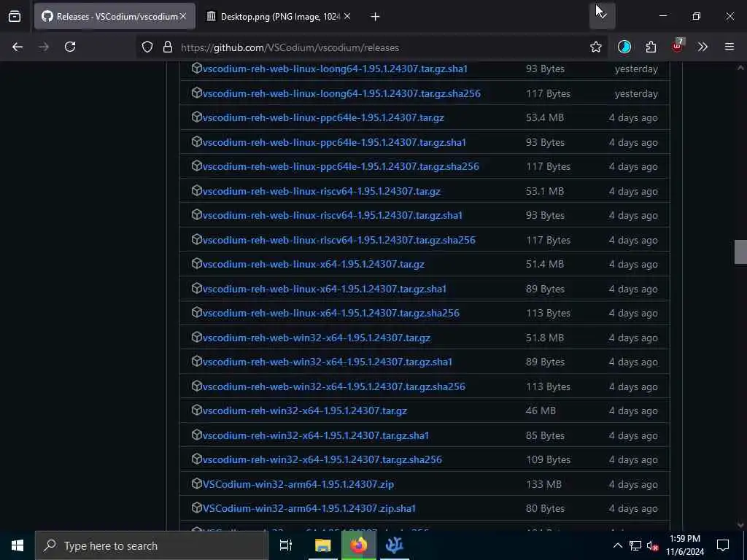Image resolution: width=747 pixels, height=560 pixels.
Task: Select the Releases VSCodium/vscodium tab
Action: point(115,17)
